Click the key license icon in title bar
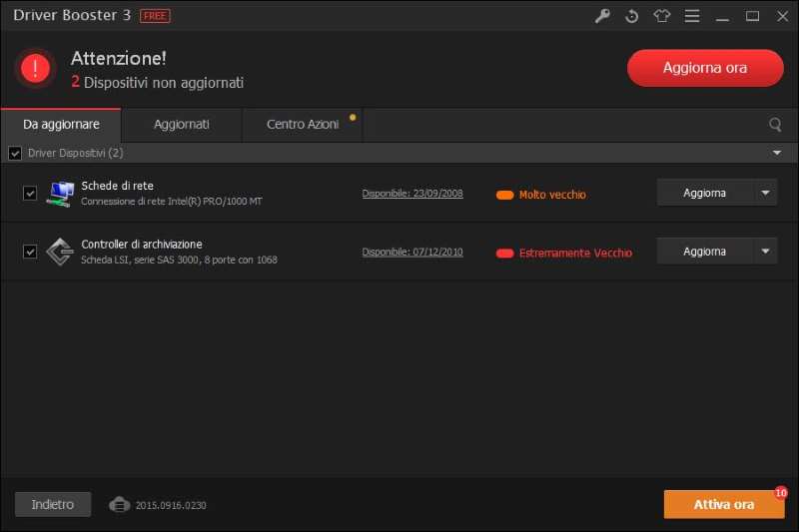Screen dimensions: 799x532 pos(601,16)
